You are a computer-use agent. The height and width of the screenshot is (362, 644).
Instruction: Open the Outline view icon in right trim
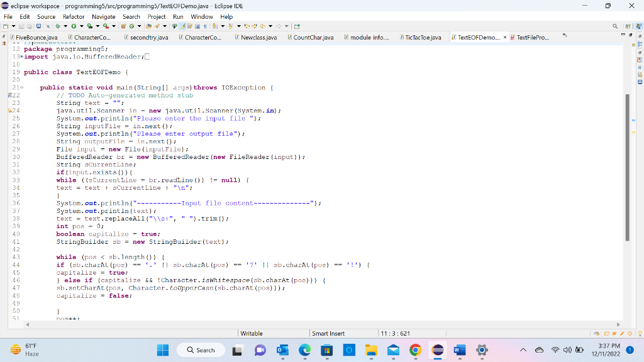pos(640,45)
